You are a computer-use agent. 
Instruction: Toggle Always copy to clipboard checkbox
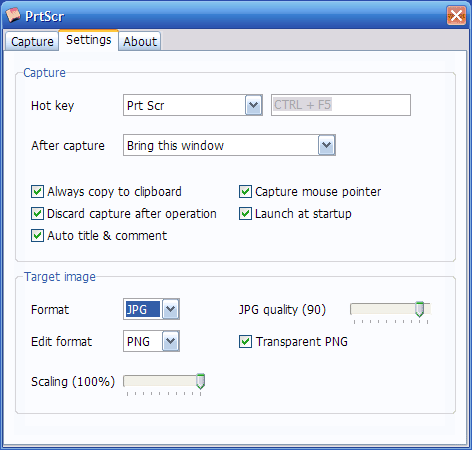click(37, 192)
